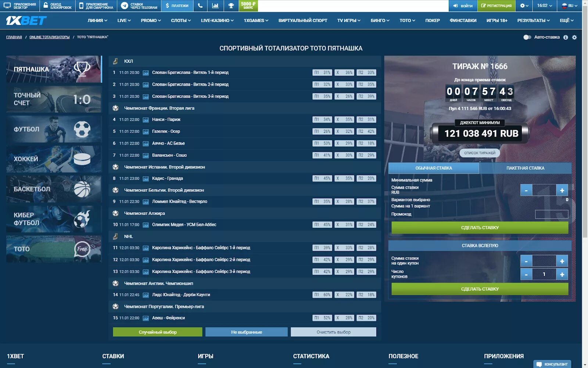This screenshot has width=588, height=368.
Task: Expand the ЛИНИЯ menu
Action: tap(97, 21)
